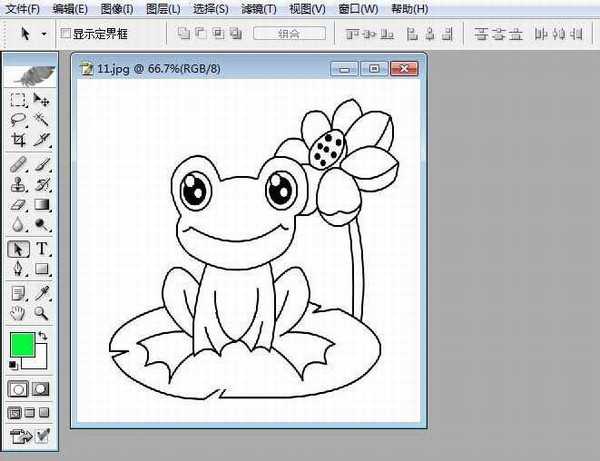Pick the Eraser tool

(18, 205)
